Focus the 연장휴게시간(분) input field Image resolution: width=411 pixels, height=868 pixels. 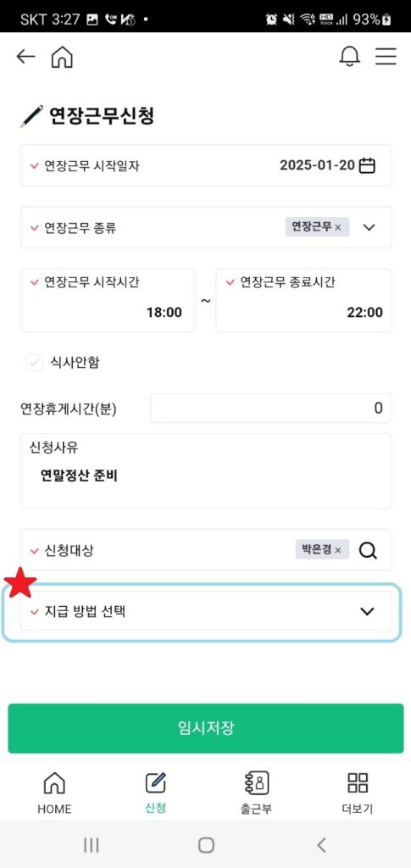pos(271,408)
